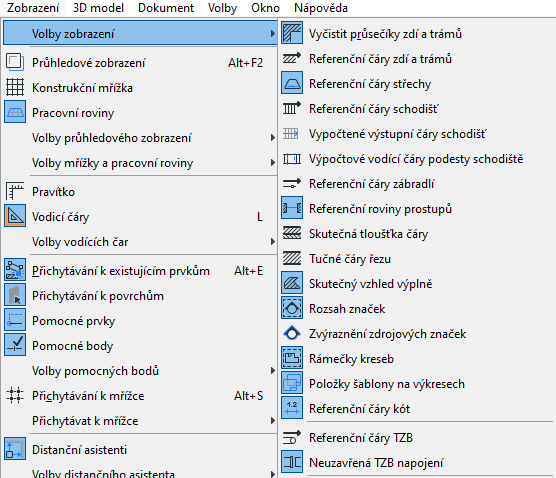556x478 pixels.
Task: Click the Tučné čáry řezu icon
Action: click(292, 258)
